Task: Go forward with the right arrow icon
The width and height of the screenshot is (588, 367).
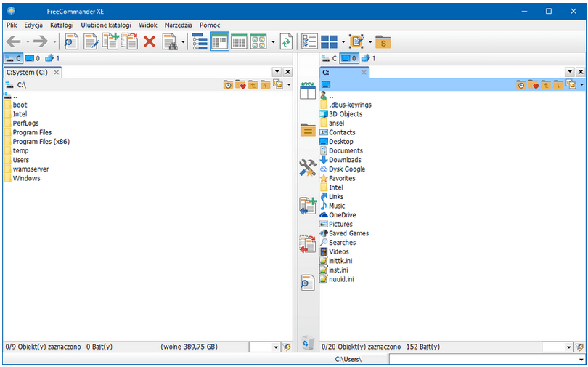Action: pyautogui.click(x=41, y=41)
